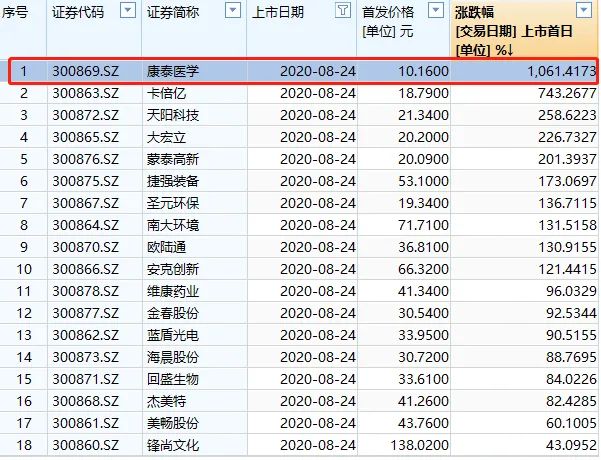Image resolution: width=601 pixels, height=460 pixels.
Task: Click the value 130.9155
Action: pos(567,247)
